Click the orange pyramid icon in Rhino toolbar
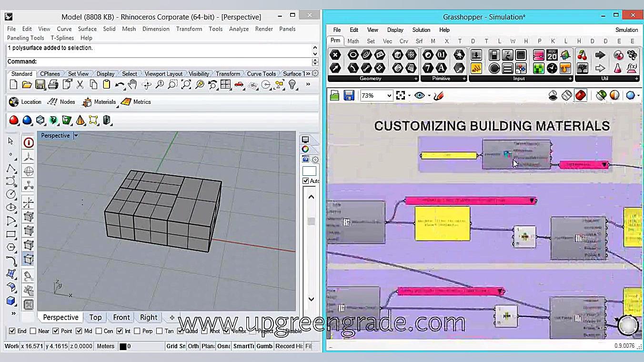This screenshot has width=644, height=362. [80, 120]
